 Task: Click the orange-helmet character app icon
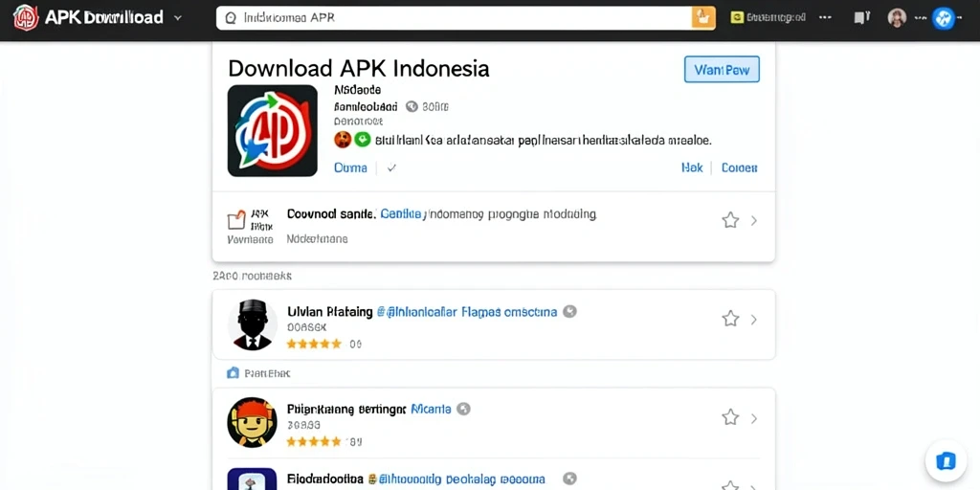coord(253,422)
